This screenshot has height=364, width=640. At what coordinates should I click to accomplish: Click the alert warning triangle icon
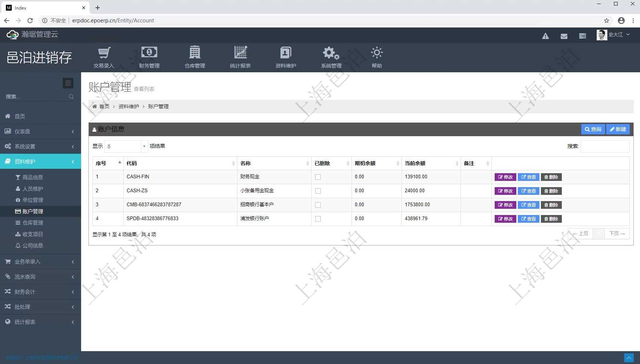pyautogui.click(x=545, y=36)
